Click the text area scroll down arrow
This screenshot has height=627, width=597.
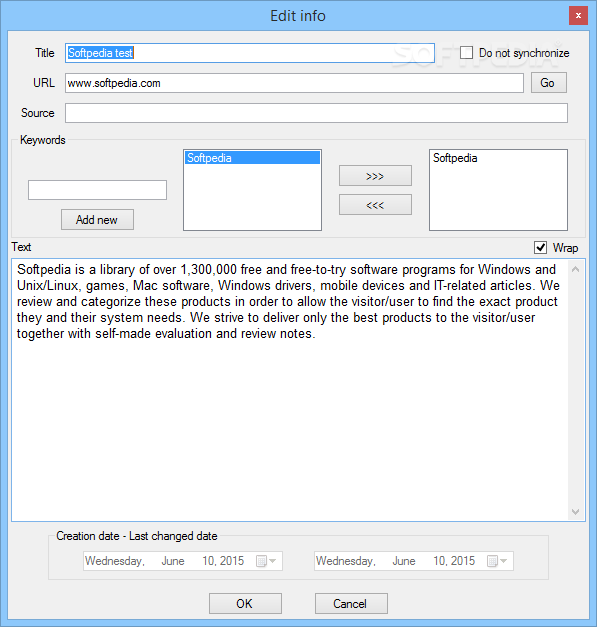click(575, 511)
